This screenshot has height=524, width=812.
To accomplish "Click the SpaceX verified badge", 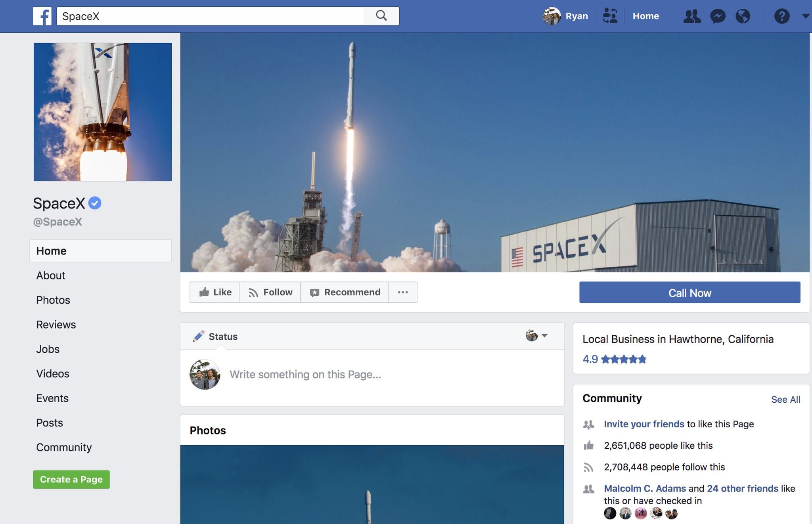I will [95, 203].
